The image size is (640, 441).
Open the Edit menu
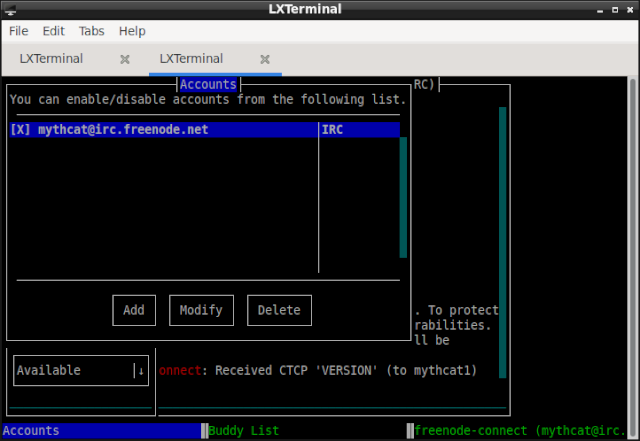pos(53,31)
